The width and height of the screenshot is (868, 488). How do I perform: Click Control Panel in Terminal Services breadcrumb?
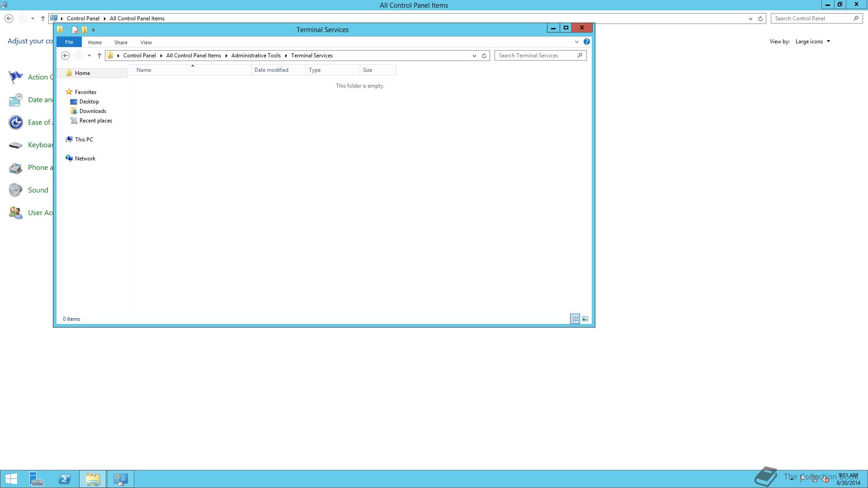tap(140, 56)
